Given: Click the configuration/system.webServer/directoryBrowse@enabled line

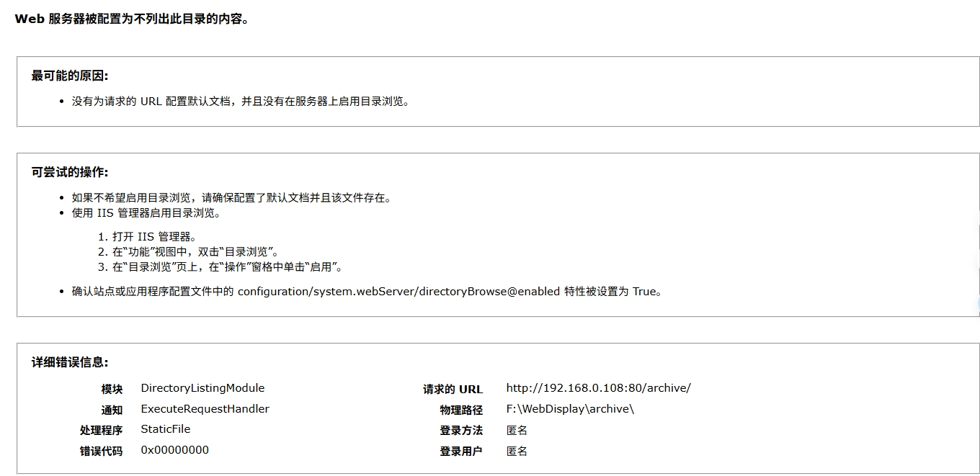Looking at the screenshot, I should 367,292.
